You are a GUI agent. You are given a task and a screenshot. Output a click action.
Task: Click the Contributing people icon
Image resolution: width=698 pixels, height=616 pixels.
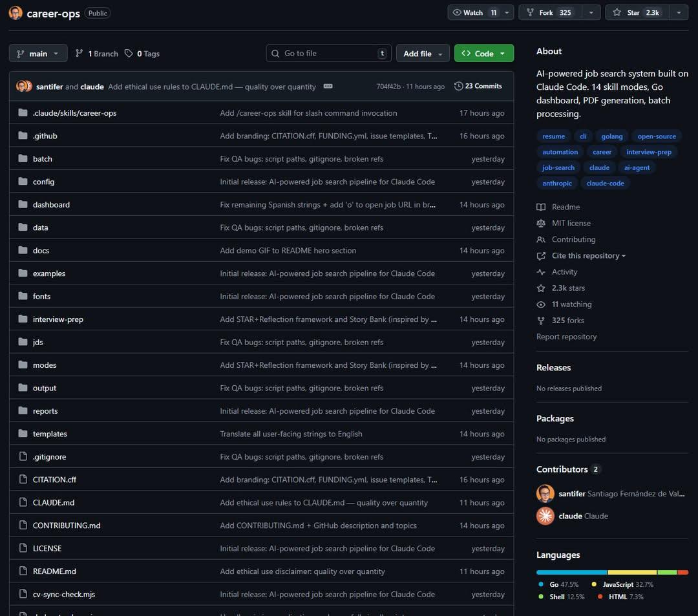point(541,239)
